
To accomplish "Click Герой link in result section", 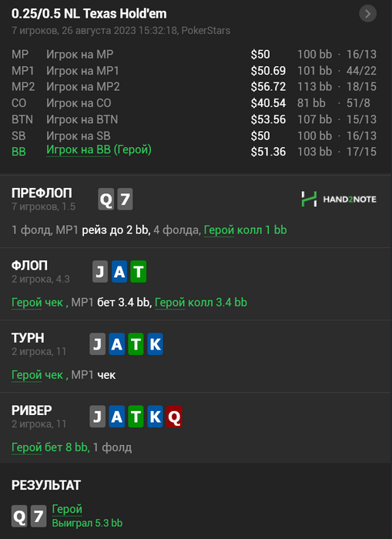I will 67,509.
